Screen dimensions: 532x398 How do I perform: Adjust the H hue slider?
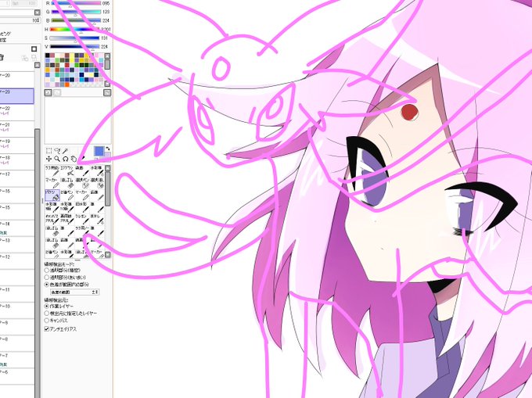tap(76, 30)
